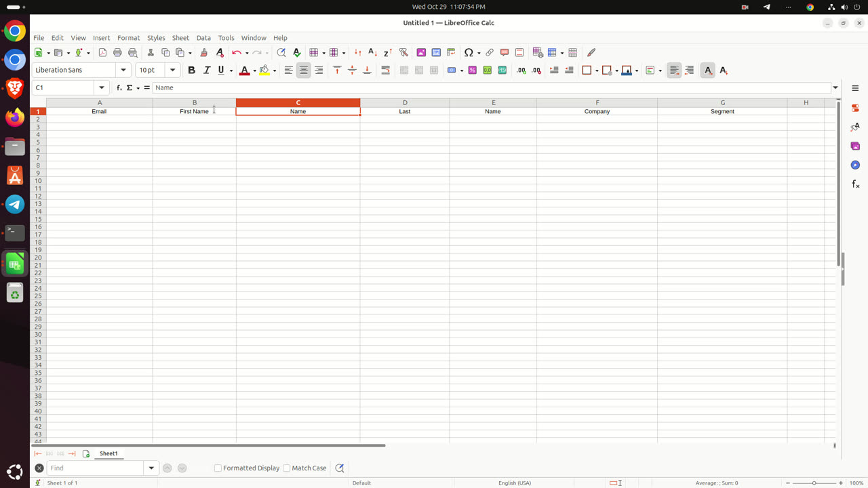The width and height of the screenshot is (868, 488).
Task: Toggle the AutoFilter icon
Action: tap(403, 52)
